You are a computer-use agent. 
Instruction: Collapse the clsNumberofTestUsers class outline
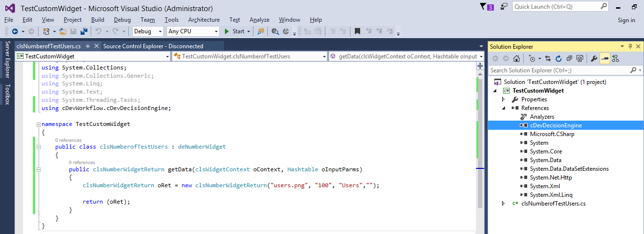point(38,147)
